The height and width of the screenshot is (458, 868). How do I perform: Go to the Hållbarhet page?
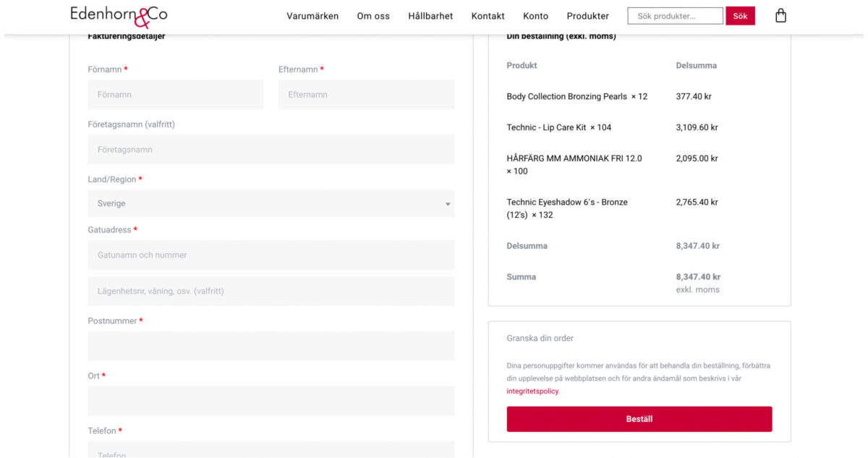click(x=430, y=16)
